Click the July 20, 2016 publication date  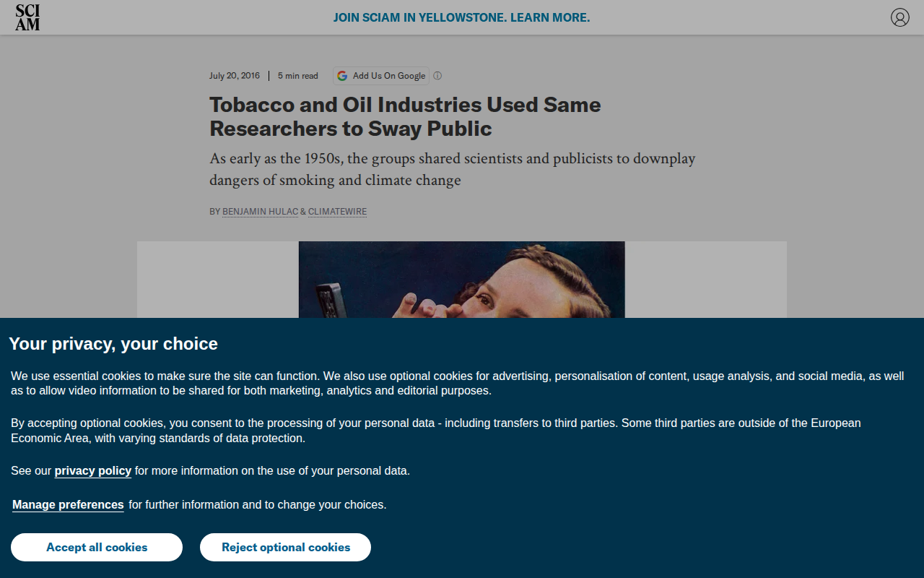[x=235, y=76]
